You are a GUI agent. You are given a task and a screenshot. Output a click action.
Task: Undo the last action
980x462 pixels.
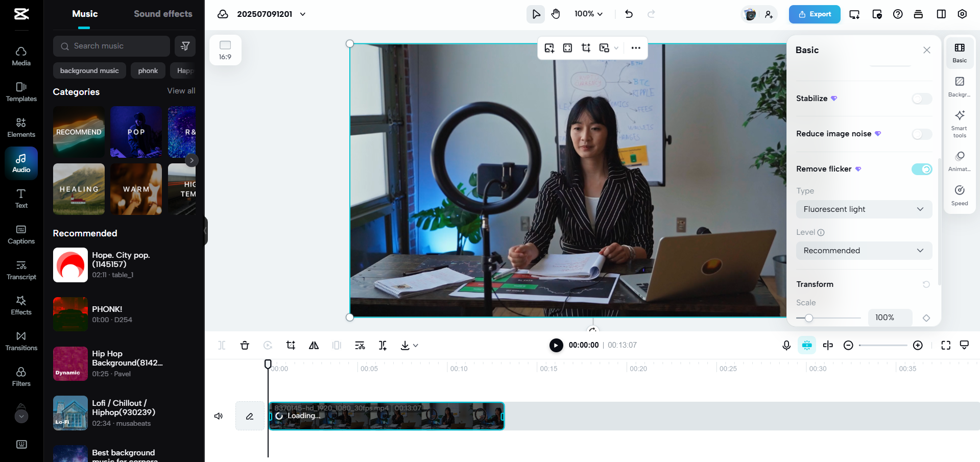tap(629, 14)
